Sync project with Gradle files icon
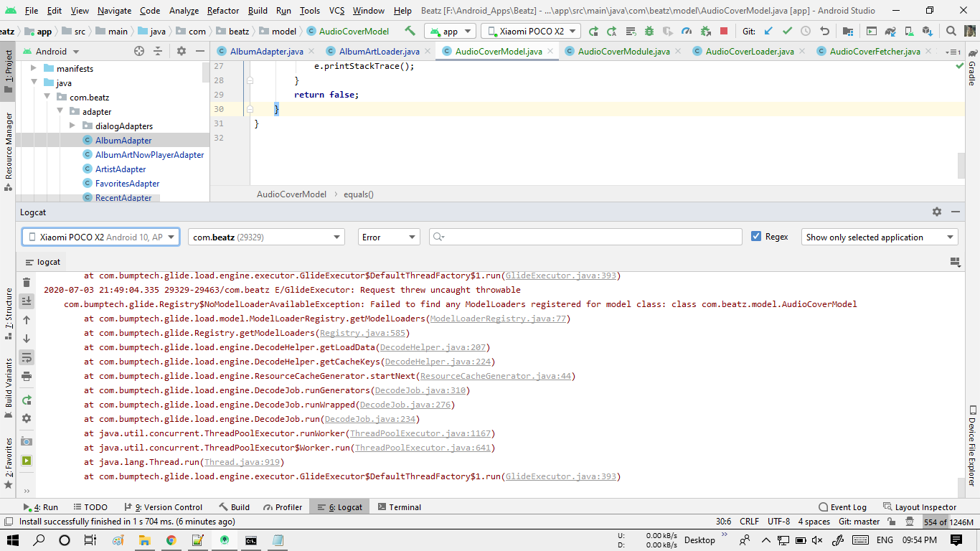This screenshot has width=980, height=551. point(890,30)
